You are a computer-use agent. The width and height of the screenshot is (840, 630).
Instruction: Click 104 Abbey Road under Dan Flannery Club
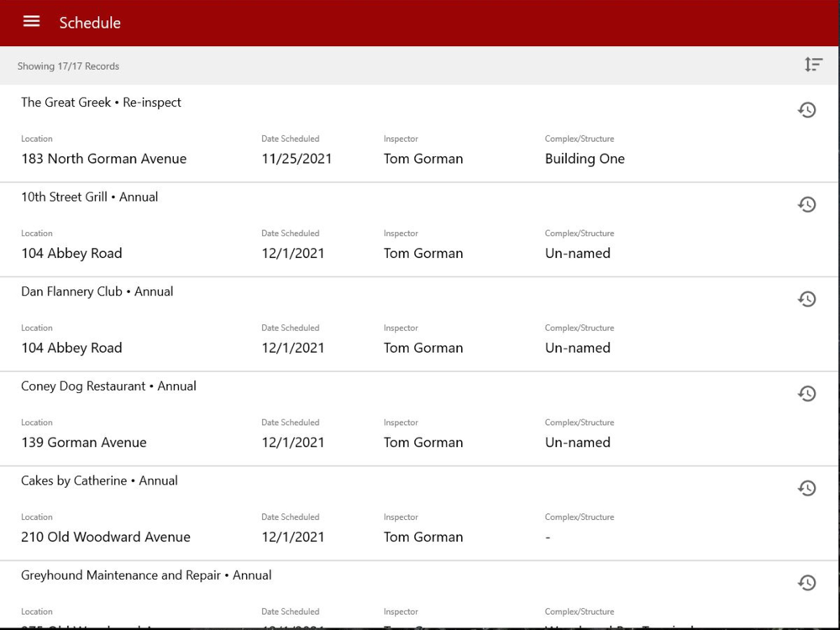pos(71,348)
